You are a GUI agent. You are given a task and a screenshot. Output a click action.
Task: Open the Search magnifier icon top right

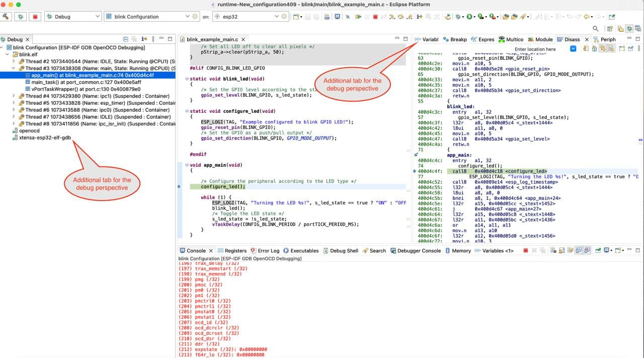[x=595, y=28]
